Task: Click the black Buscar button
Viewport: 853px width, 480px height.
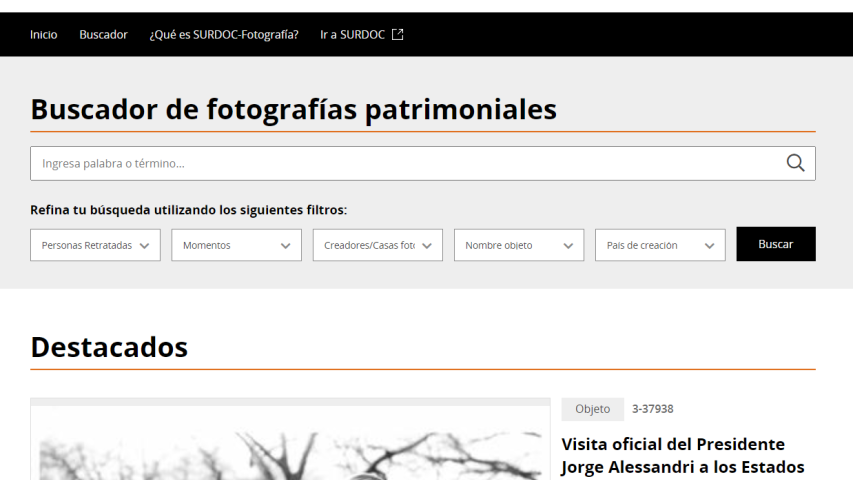Action: tap(776, 244)
